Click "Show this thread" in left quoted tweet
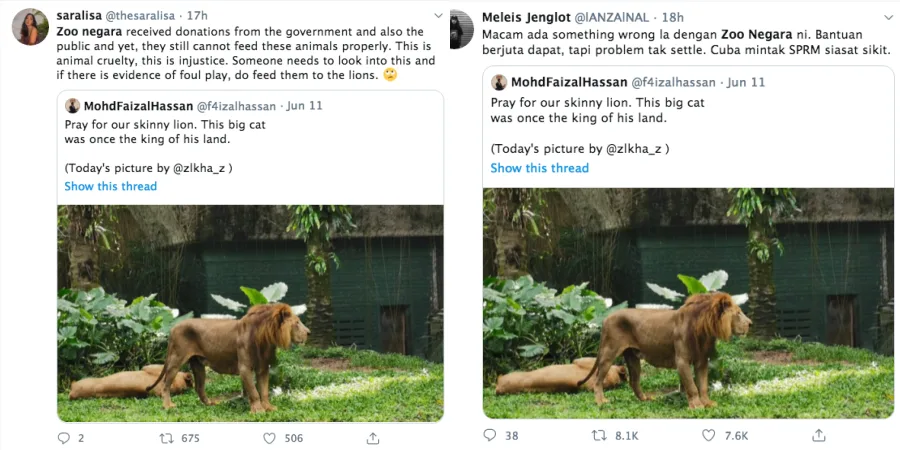Viewport: 900px width, 450px height. coord(110,187)
